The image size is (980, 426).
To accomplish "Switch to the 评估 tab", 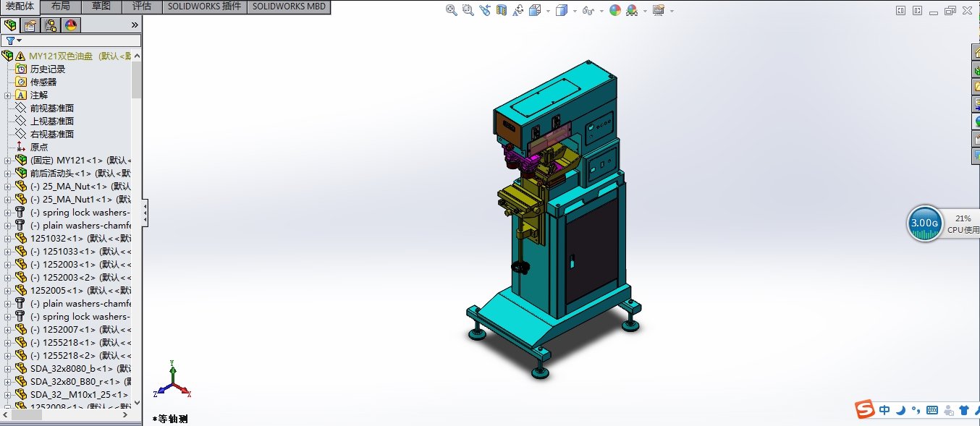I will point(142,7).
